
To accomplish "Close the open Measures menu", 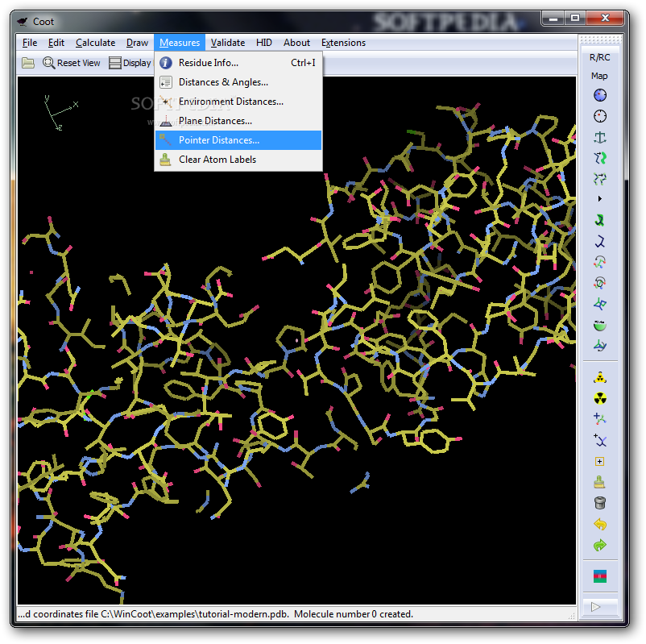I will click(180, 43).
